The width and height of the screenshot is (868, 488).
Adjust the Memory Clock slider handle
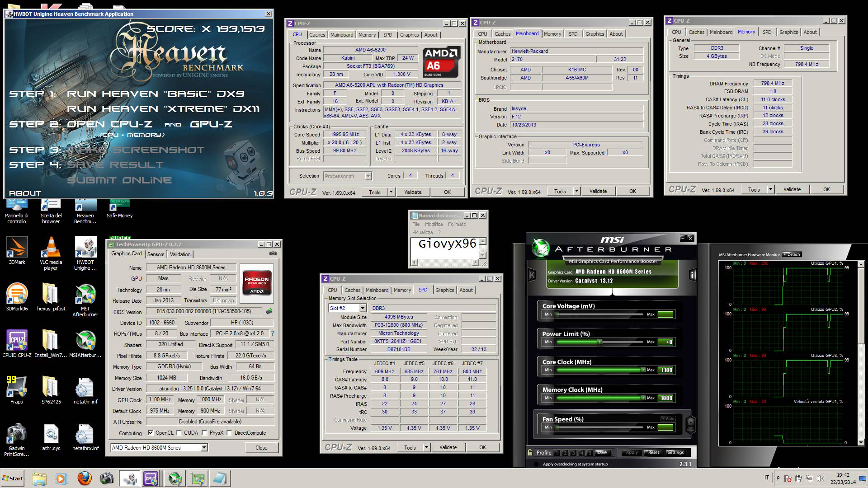click(643, 398)
